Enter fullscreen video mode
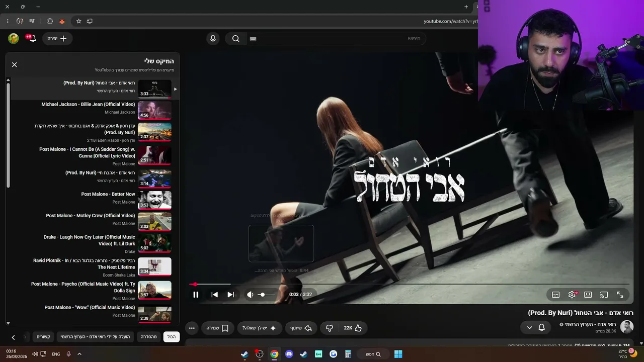Viewport: 644px width, 362px height. [620, 295]
